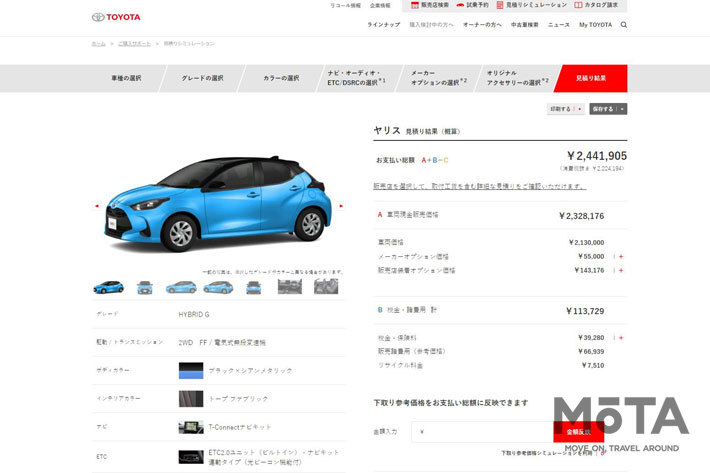710x473 pixels.
Task: Show next car image with right arrow
Action: tap(341, 206)
